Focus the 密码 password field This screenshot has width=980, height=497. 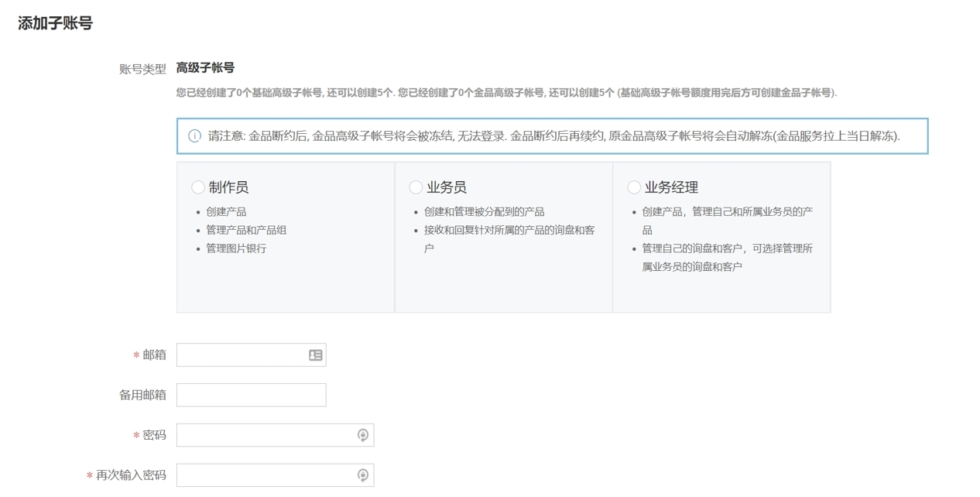(x=265, y=435)
